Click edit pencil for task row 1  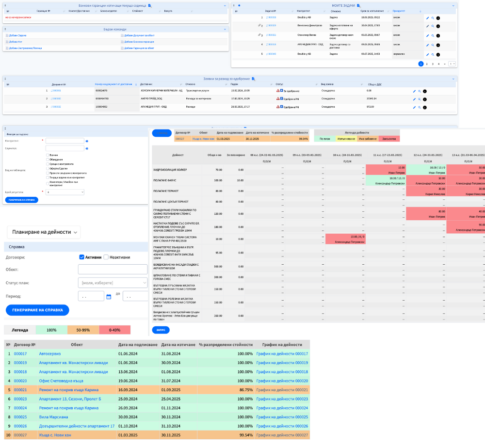coord(427,18)
